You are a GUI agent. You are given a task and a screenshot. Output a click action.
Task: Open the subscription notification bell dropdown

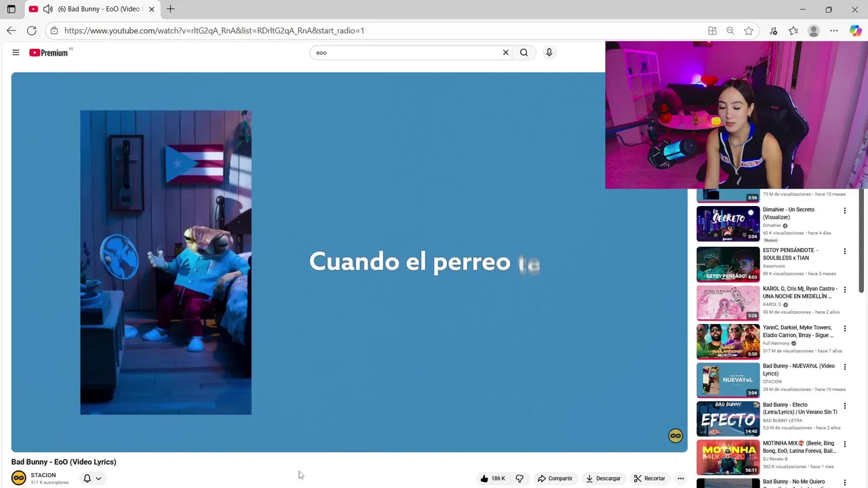[x=92, y=479]
